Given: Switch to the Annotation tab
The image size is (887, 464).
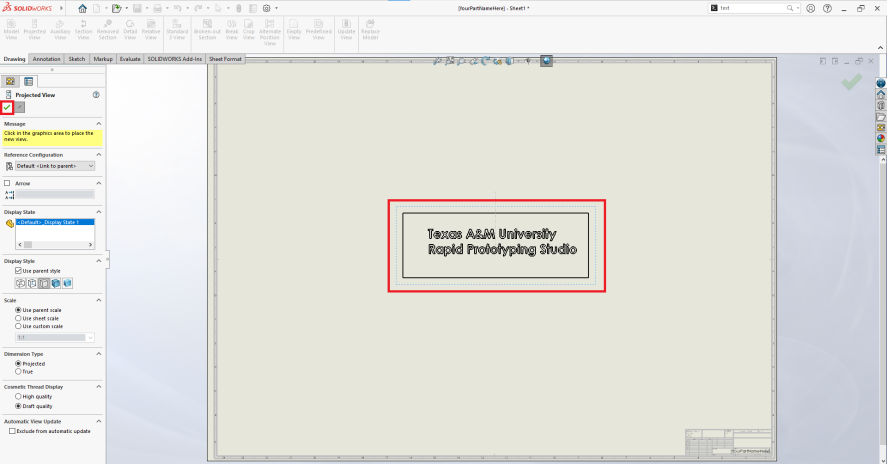Looking at the screenshot, I should [x=46, y=59].
